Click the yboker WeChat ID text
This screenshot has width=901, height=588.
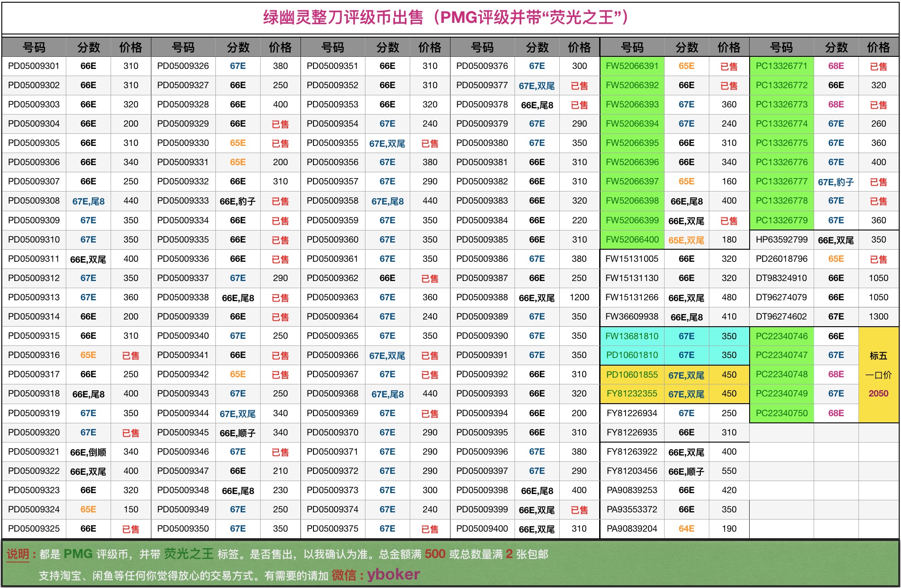point(393,574)
